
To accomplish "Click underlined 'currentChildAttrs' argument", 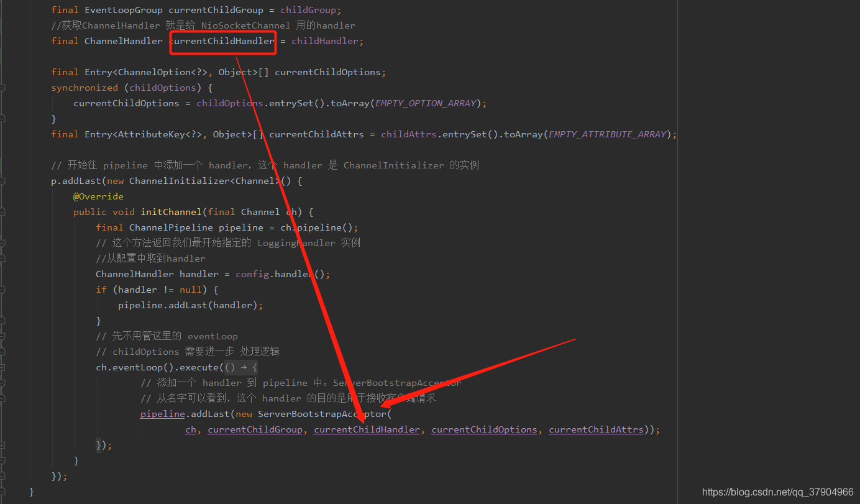I will point(596,429).
